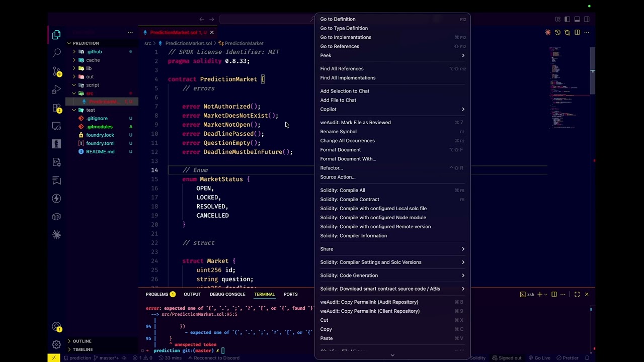
Task: Open the Search view in the activity bar
Action: click(56, 53)
